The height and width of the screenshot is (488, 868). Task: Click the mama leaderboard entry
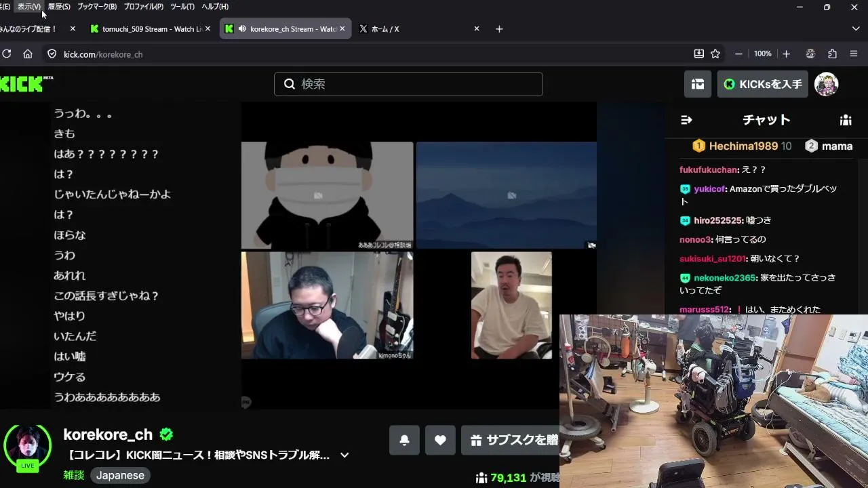829,146
